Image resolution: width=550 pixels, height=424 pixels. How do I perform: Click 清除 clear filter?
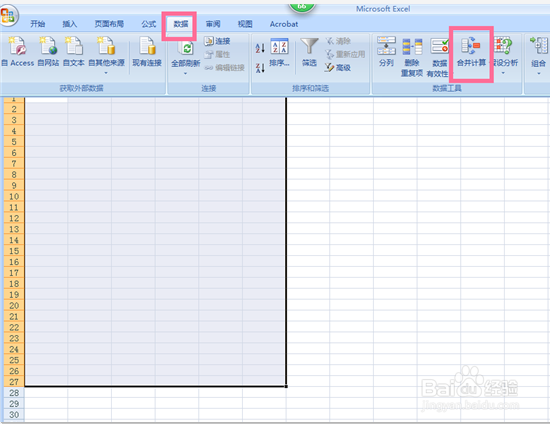pyautogui.click(x=338, y=41)
